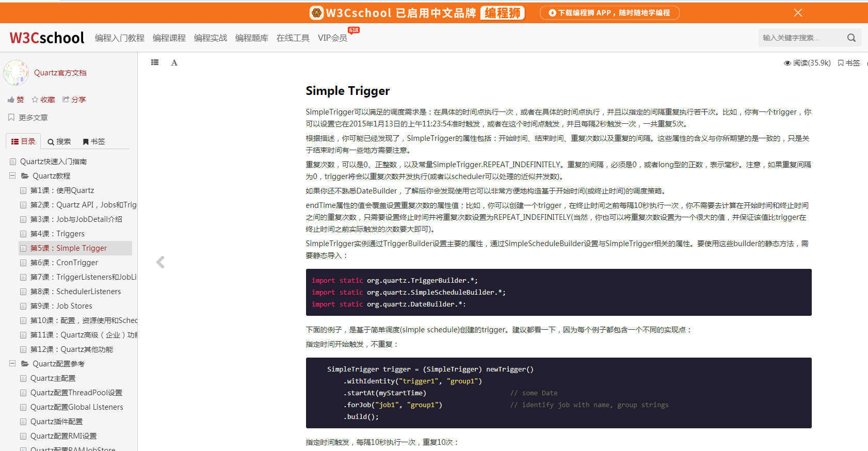Viewport: 868px width, 451px height.
Task: Open 第11课：Quartz高级 lesson
Action: pos(84,335)
